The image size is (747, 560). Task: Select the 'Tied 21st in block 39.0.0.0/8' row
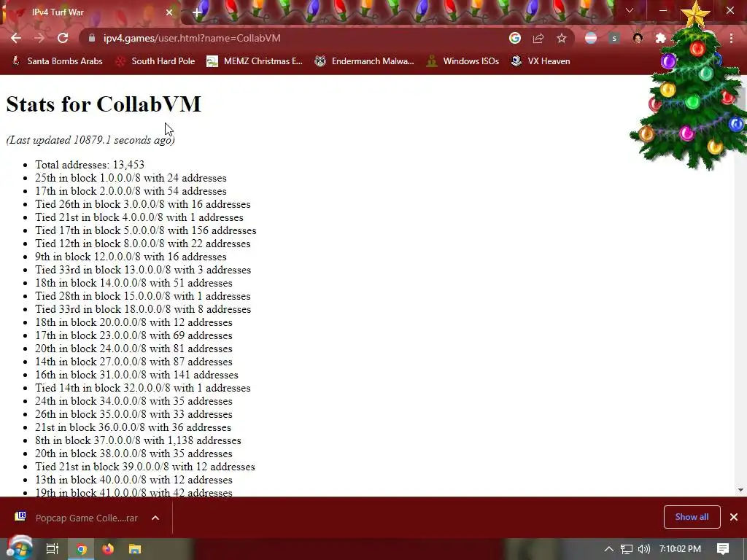(145, 467)
